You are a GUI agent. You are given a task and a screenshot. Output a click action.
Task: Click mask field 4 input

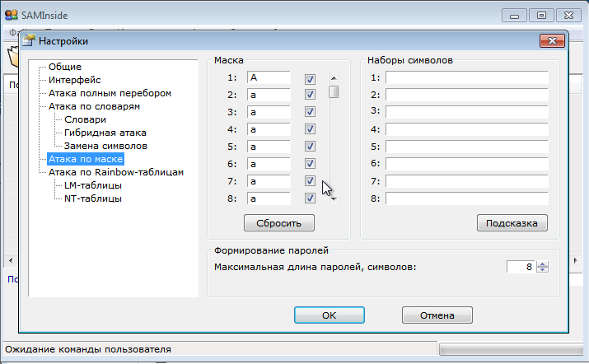tap(269, 129)
